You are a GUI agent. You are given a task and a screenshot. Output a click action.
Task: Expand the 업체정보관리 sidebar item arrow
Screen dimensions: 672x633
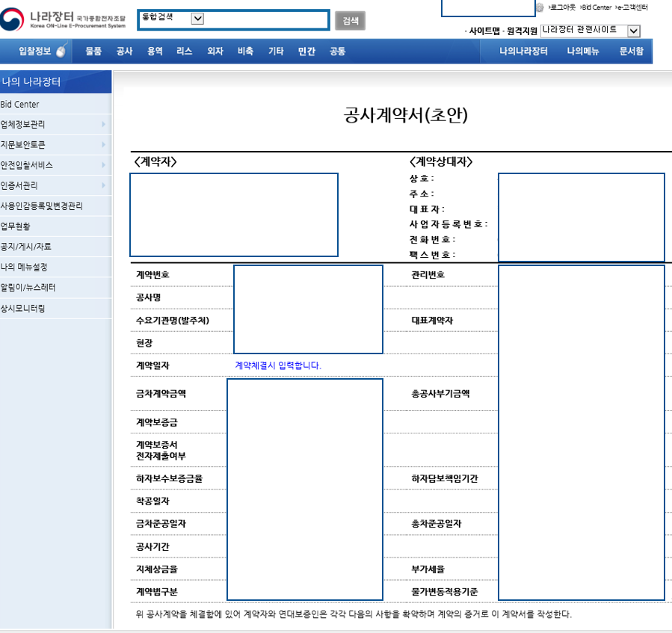point(103,124)
